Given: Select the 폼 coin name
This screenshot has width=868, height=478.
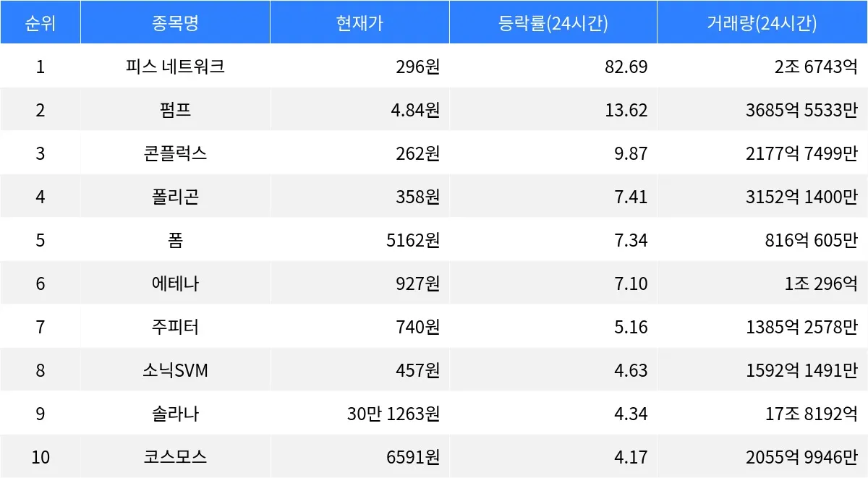Looking at the screenshot, I should [175, 240].
